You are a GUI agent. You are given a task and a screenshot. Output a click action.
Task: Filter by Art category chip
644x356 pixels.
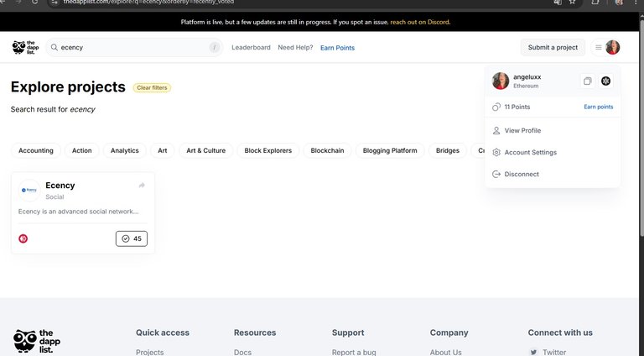[x=162, y=150]
